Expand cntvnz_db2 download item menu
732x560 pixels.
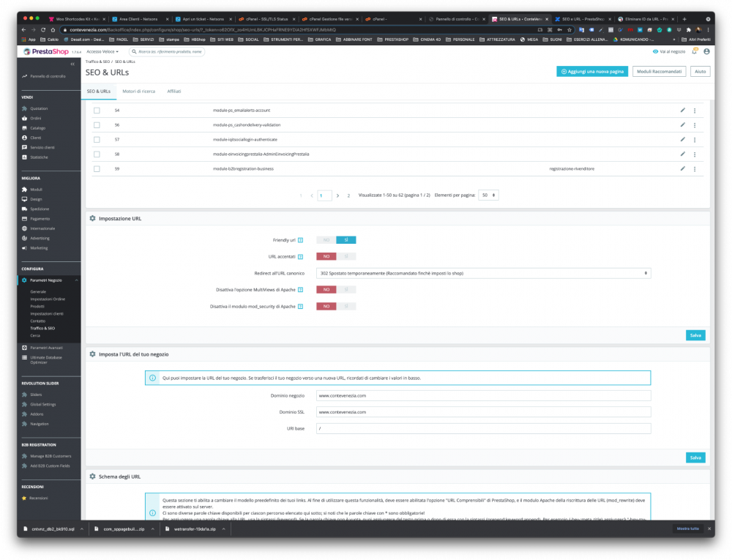(x=82, y=529)
